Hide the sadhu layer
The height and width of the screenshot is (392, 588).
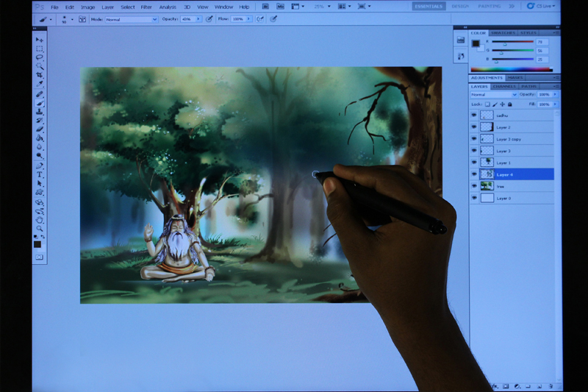pos(474,115)
